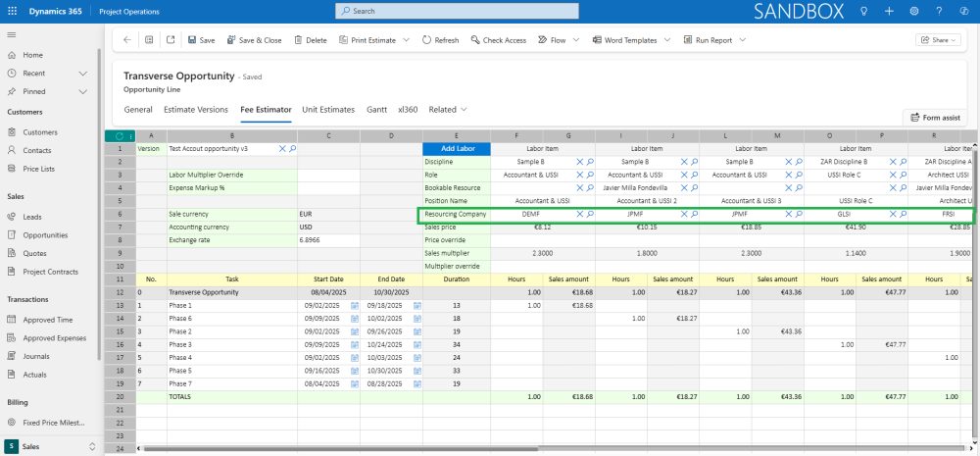
Task: Click the lightbulb icon in the top bar
Action: [863, 11]
